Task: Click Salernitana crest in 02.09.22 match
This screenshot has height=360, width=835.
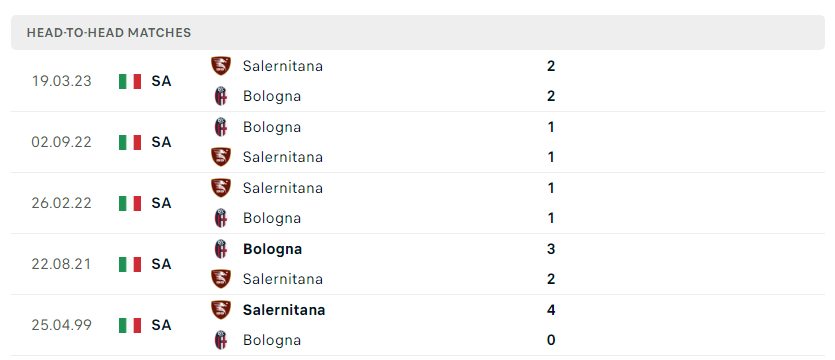Action: click(220, 157)
